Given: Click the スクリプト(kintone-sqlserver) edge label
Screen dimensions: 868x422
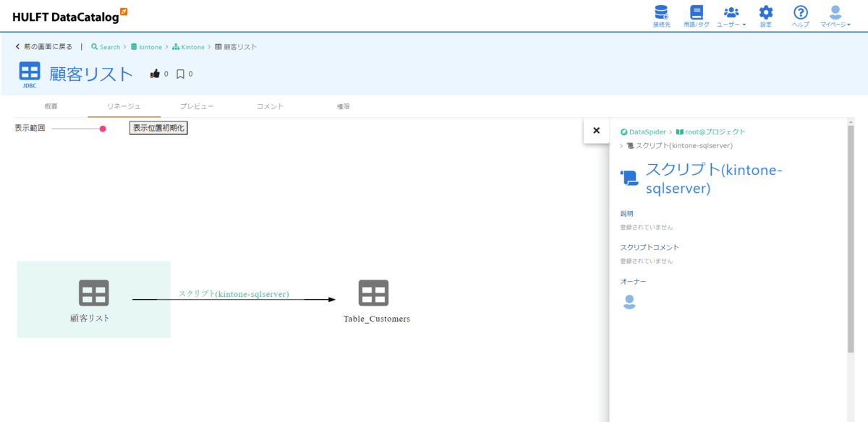Looking at the screenshot, I should pyautogui.click(x=234, y=294).
